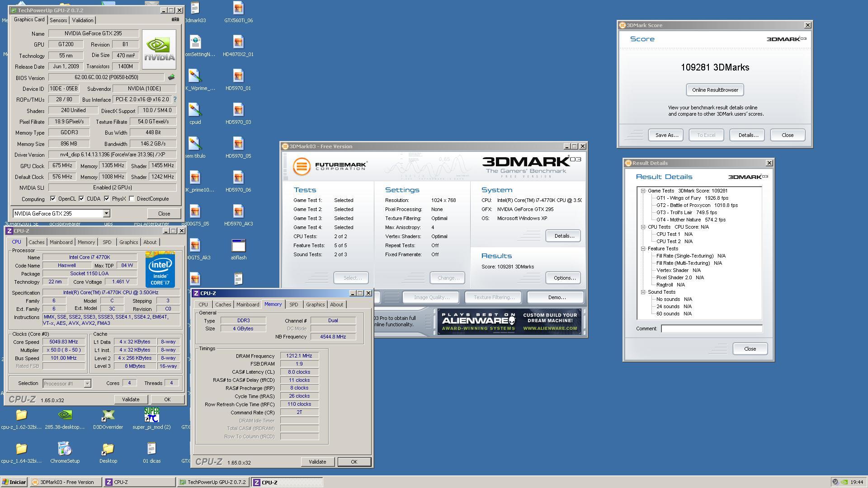868x488 pixels.
Task: Open the Desktop shortcut folder icon
Action: click(108, 453)
